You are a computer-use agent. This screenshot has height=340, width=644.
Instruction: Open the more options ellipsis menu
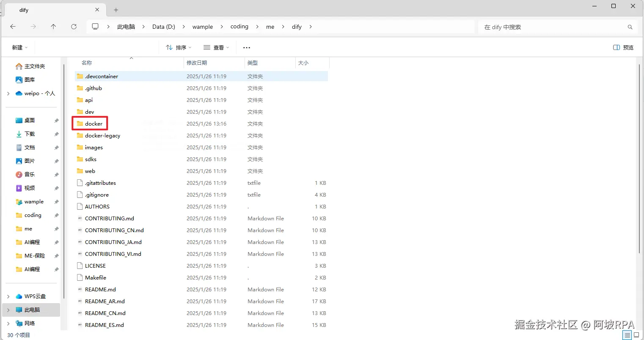tap(247, 48)
